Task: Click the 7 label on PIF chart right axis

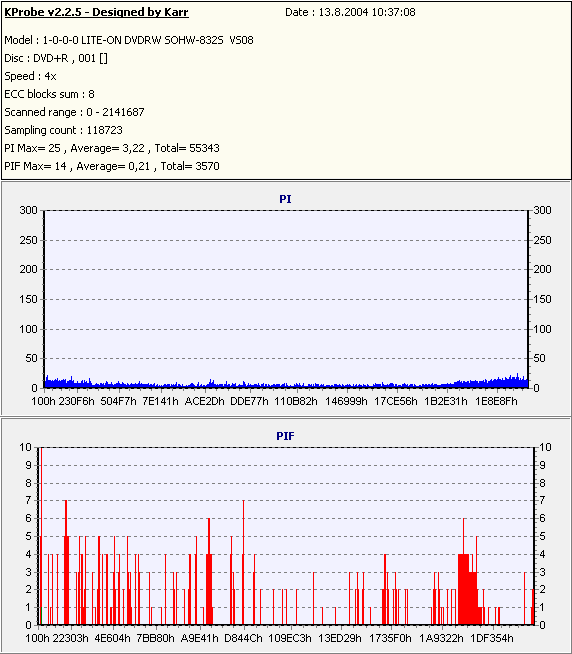Action: (542, 500)
